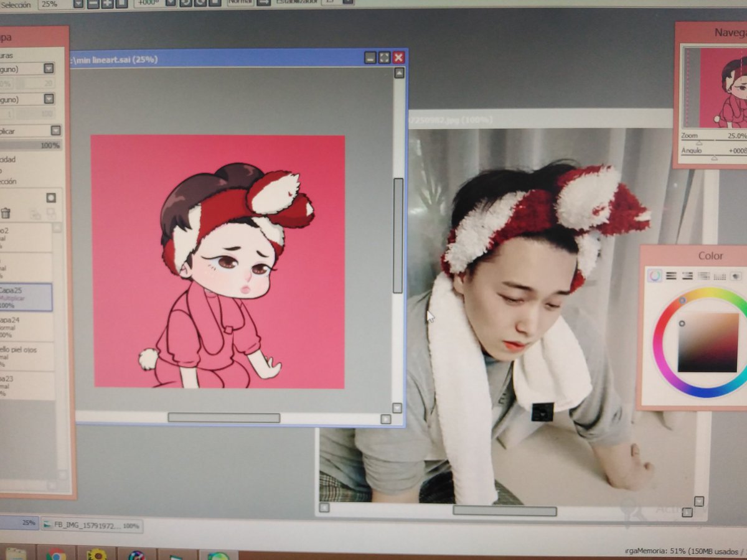Viewport: 747px width, 560px height.
Task: Switch to the FB_IMG_15791972 view tab
Action: (x=92, y=526)
